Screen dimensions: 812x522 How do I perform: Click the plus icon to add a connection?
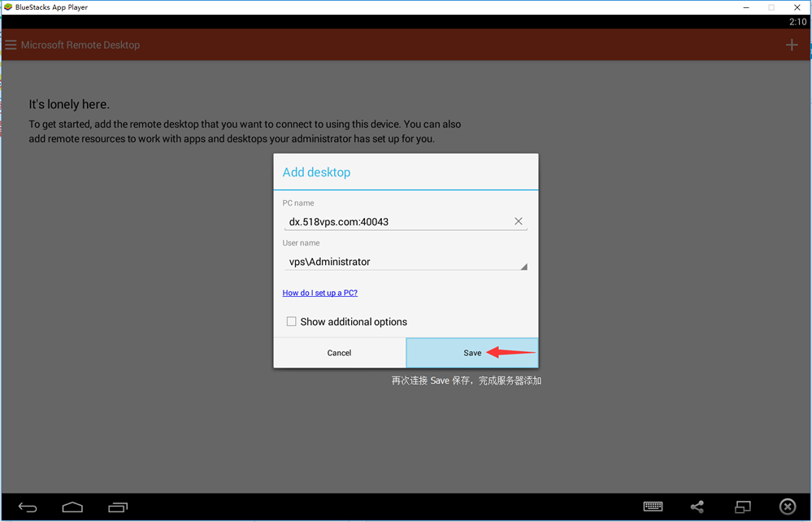click(792, 45)
